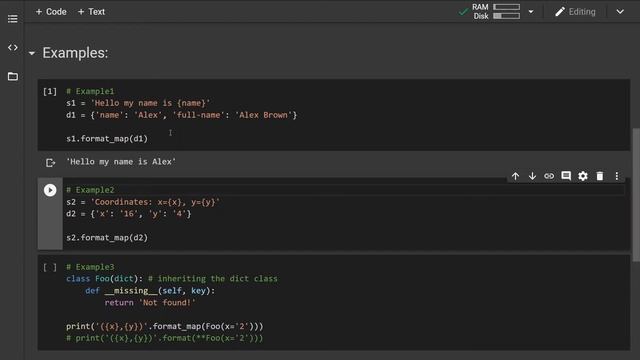Add a comment to the cell
Viewport: 640px width, 360px height.
[x=566, y=176]
